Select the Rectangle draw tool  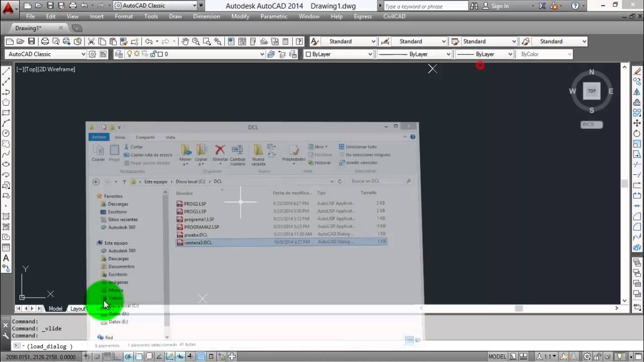tap(6, 113)
